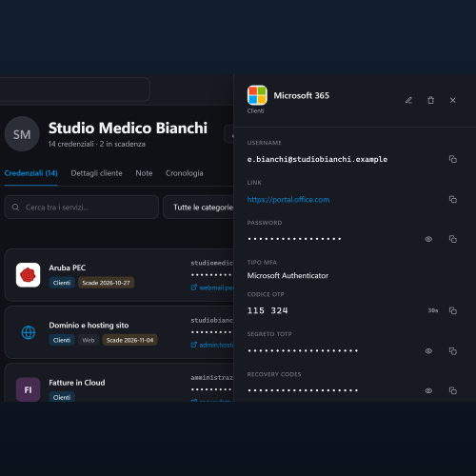The image size is (476, 476).
Task: Click the Scade 2026-10-27 expiry badge
Action: [x=106, y=283]
